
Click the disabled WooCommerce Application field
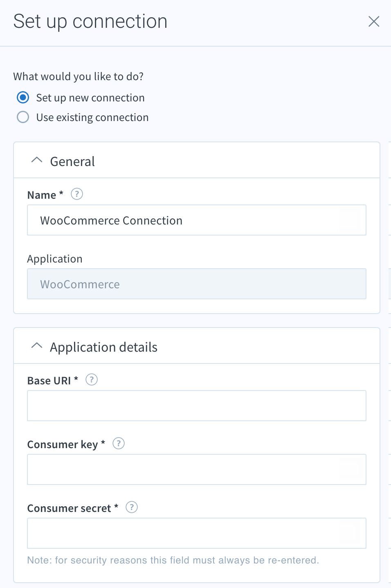[197, 284]
